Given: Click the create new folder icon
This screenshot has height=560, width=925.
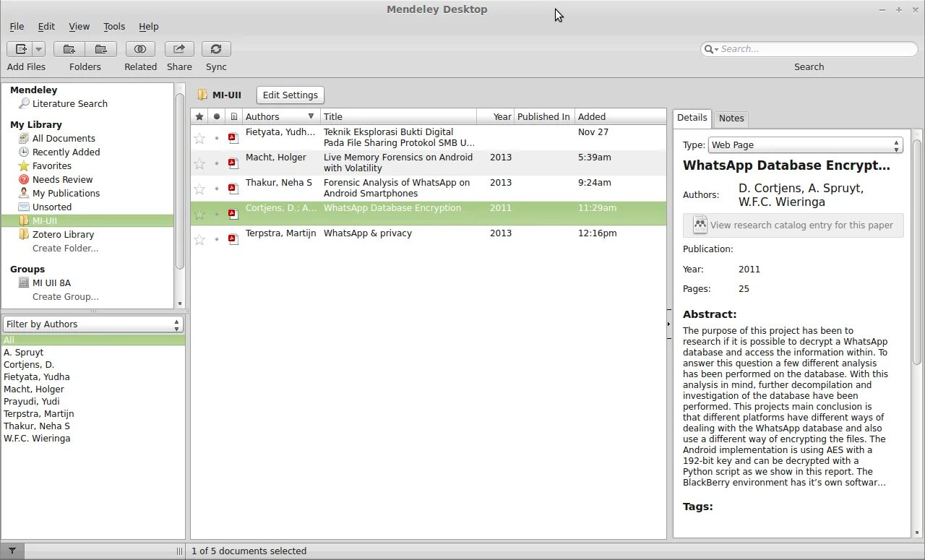Looking at the screenshot, I should [x=69, y=49].
